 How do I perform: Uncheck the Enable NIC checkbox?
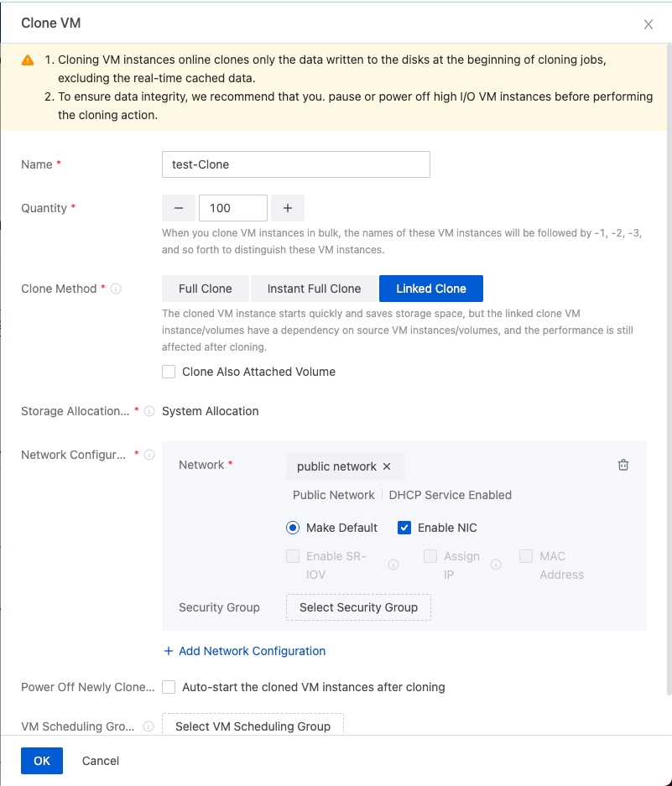tap(404, 528)
